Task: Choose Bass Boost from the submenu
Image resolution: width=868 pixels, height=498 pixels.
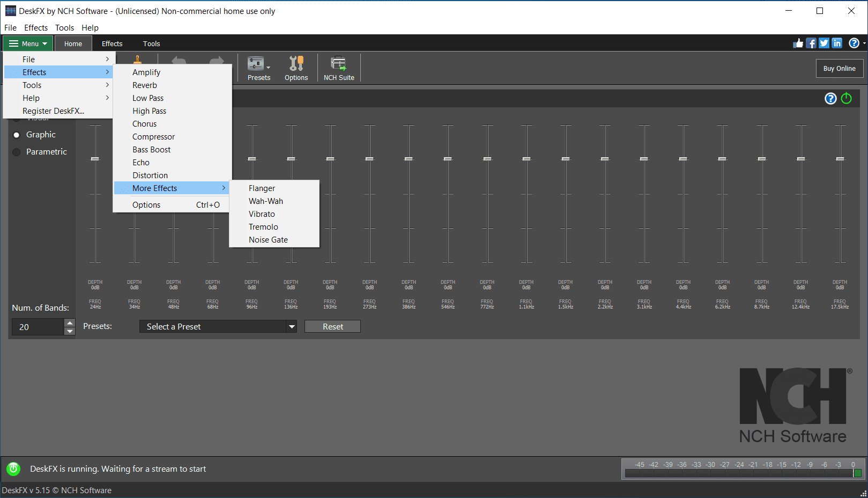Action: (173, 150)
